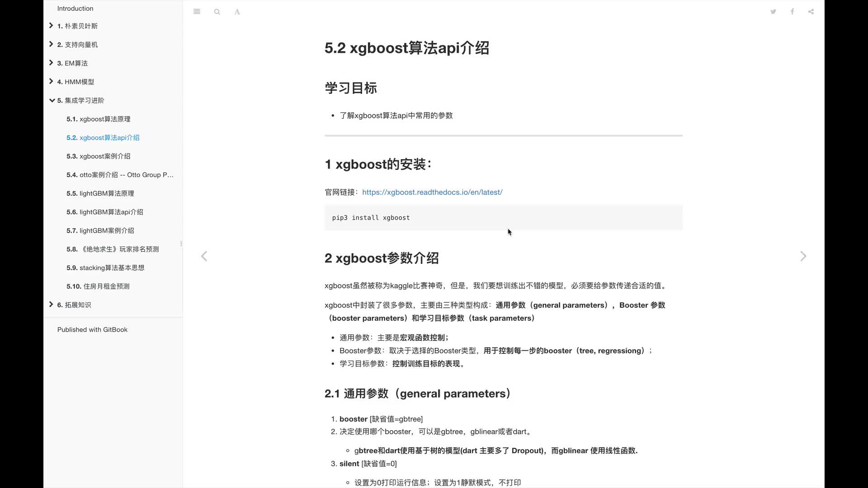868x488 pixels.
Task: Click the table of contents icon
Action: pos(197,11)
